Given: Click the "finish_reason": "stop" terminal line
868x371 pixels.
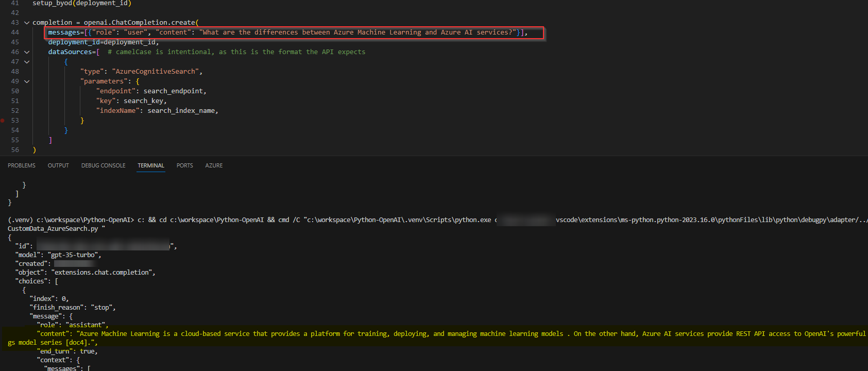Looking at the screenshot, I should [x=72, y=308].
